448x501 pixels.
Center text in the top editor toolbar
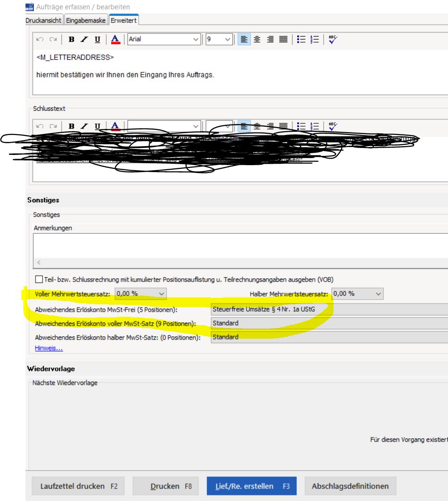(257, 39)
